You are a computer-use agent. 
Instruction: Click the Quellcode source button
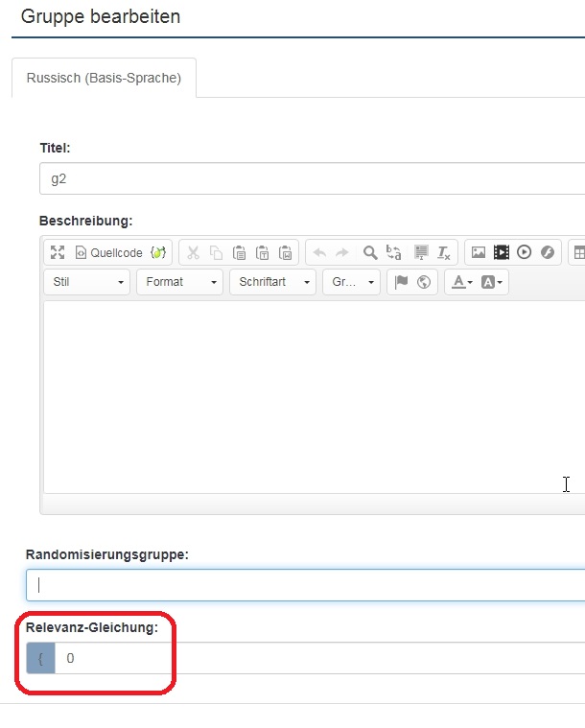click(x=107, y=253)
